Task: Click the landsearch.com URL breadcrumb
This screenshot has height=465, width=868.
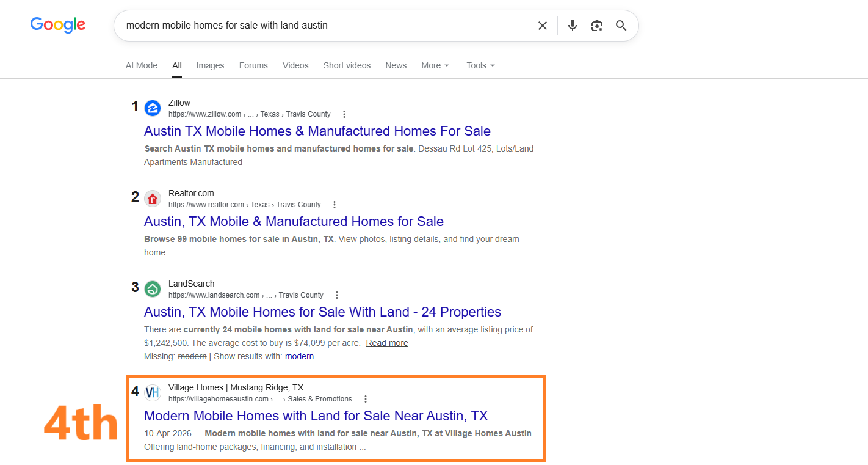Action: 246,295
